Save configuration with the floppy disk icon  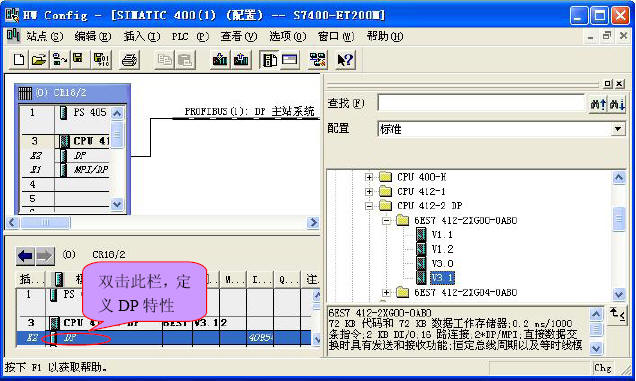(78, 60)
